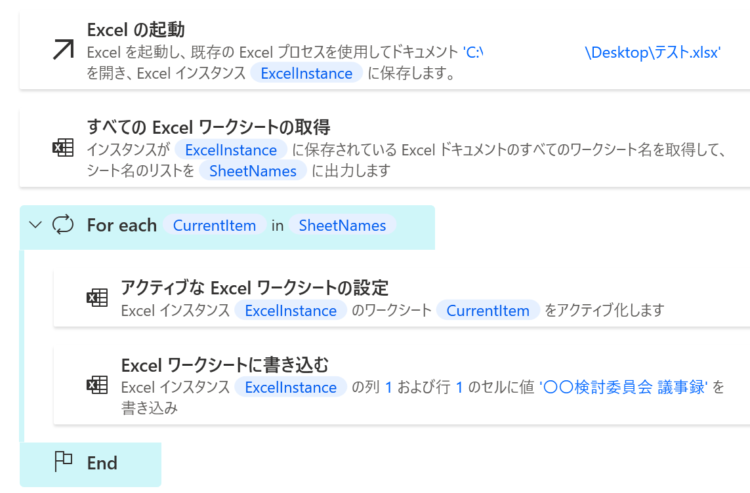This screenshot has height=493, width=750.
Task: Select ExcelInstance variable in Excel の起動 action
Action: pyautogui.click(x=307, y=73)
